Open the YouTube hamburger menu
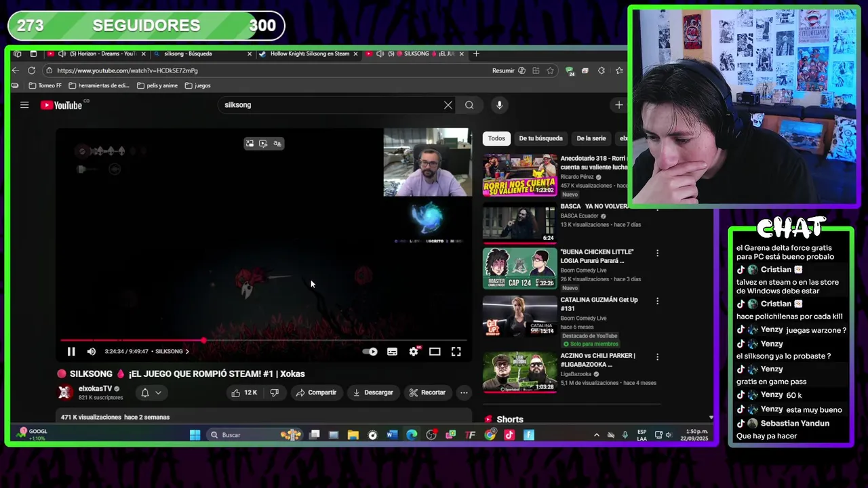 (24, 105)
